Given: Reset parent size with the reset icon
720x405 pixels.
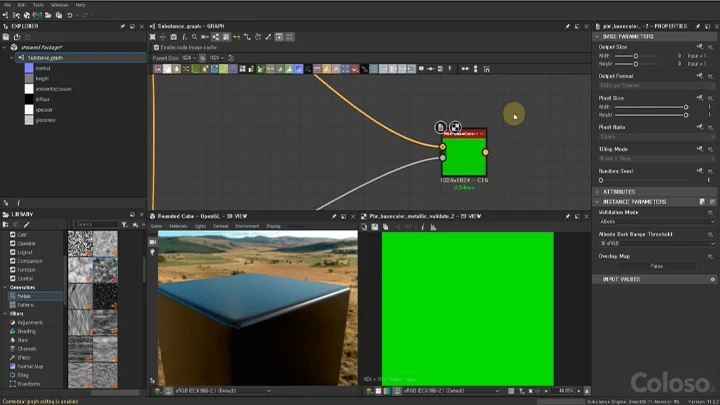Looking at the screenshot, I should (x=231, y=58).
